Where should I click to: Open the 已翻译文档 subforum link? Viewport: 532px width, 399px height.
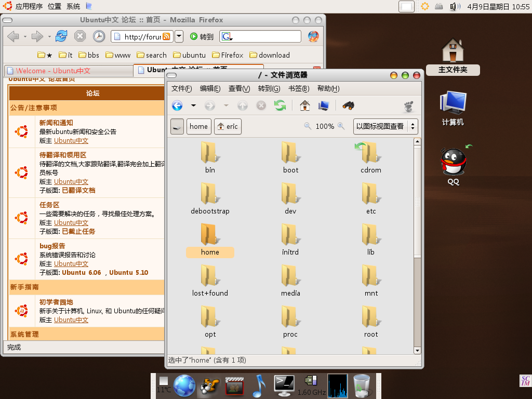tap(79, 190)
